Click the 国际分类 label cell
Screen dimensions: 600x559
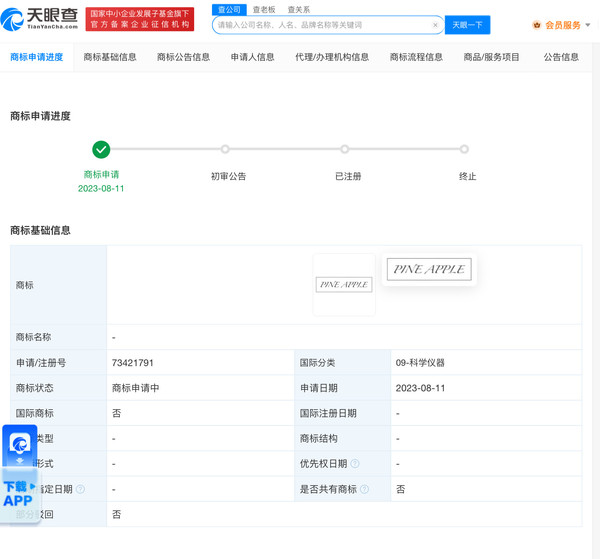[342, 363]
